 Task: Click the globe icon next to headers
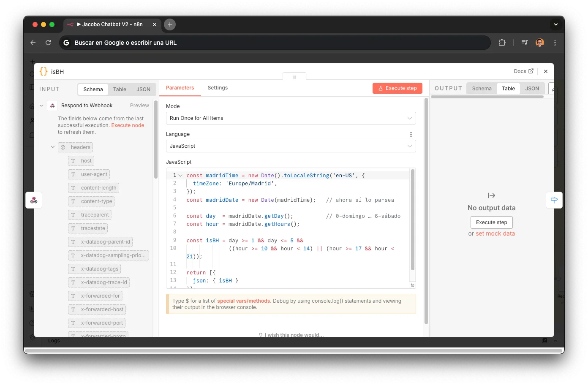63,147
